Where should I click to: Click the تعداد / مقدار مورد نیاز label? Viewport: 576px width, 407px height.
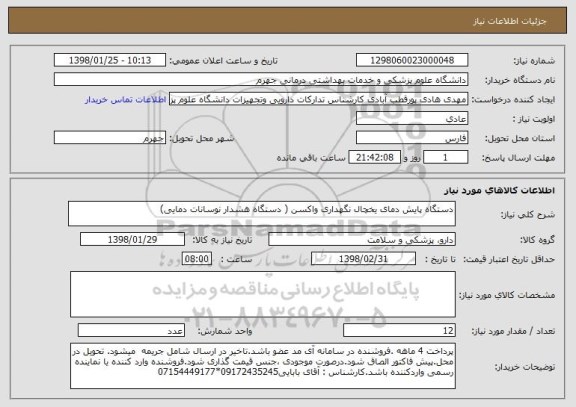coord(513,331)
